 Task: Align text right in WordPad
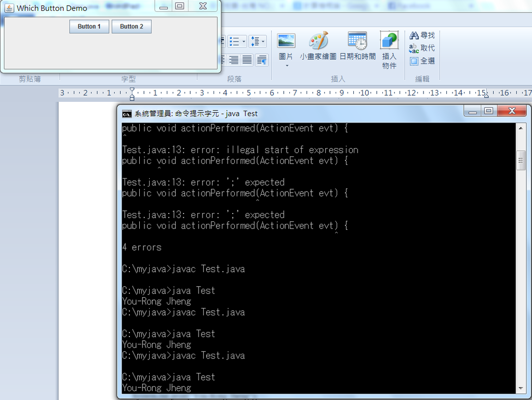[234, 60]
